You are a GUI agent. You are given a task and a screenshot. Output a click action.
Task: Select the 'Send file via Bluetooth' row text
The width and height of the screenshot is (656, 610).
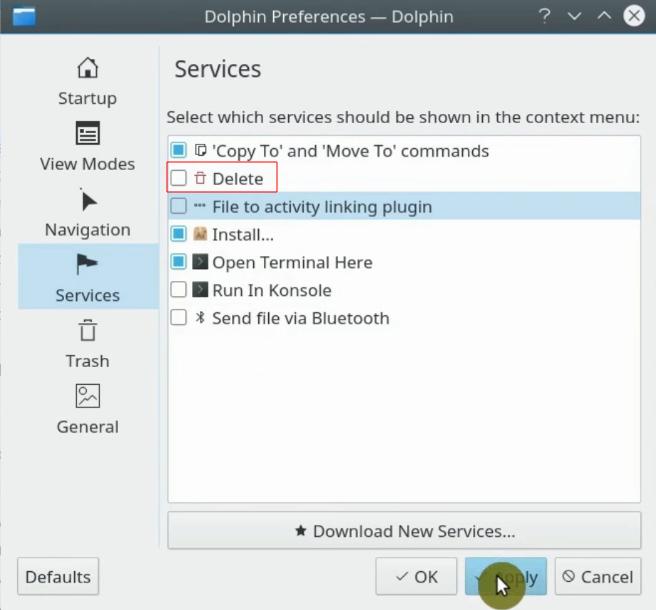pos(301,318)
